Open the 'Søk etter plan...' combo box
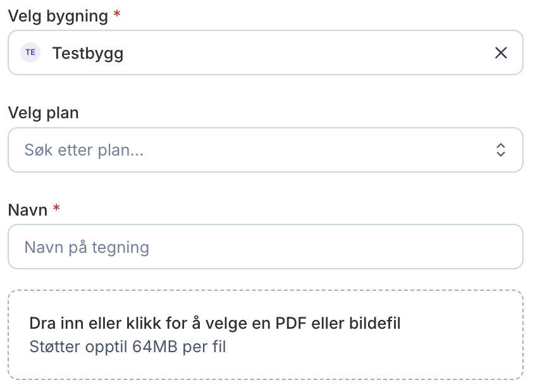The image size is (535, 392). click(x=266, y=150)
